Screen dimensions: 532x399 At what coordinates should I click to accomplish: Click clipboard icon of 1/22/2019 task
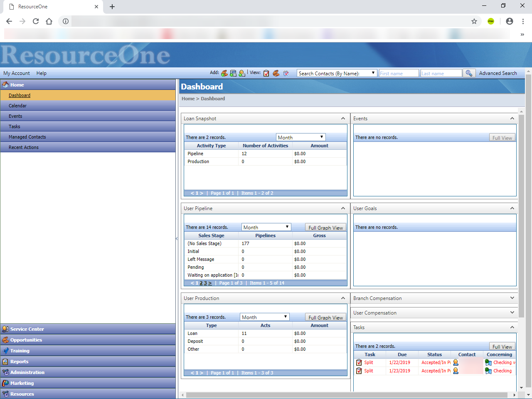click(x=359, y=362)
